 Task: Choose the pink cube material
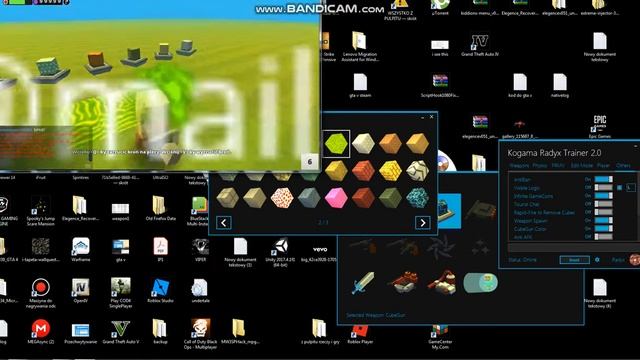[x=336, y=198]
